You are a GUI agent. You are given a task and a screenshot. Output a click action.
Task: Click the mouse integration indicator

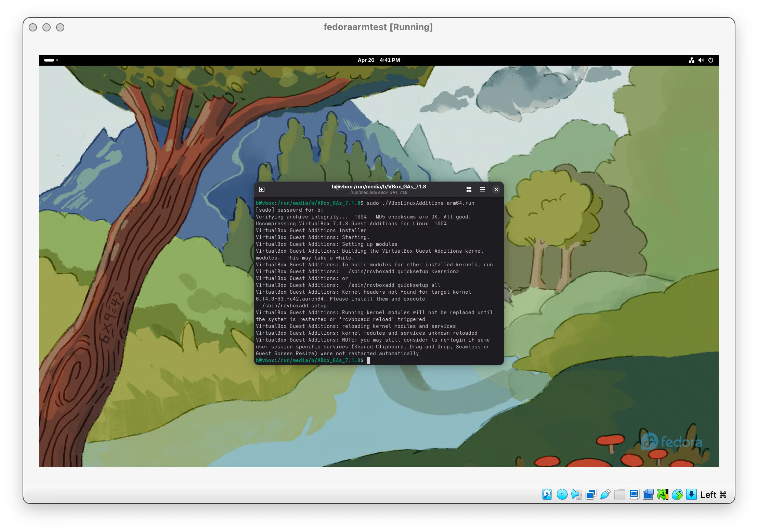677,494
